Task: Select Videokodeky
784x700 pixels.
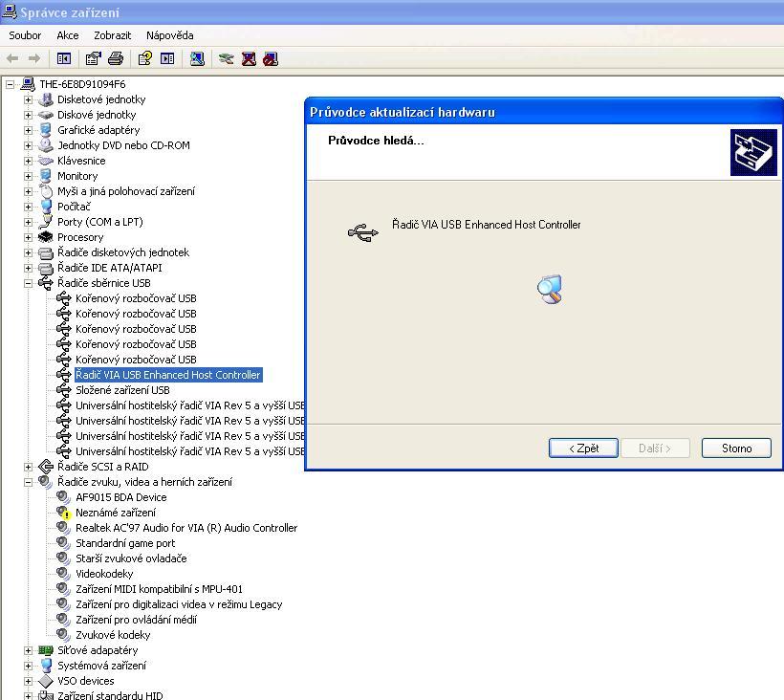Action: [x=104, y=574]
